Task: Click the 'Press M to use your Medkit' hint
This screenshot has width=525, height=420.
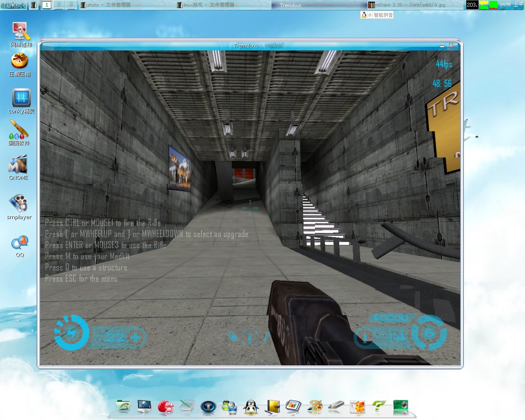Action: [87, 256]
